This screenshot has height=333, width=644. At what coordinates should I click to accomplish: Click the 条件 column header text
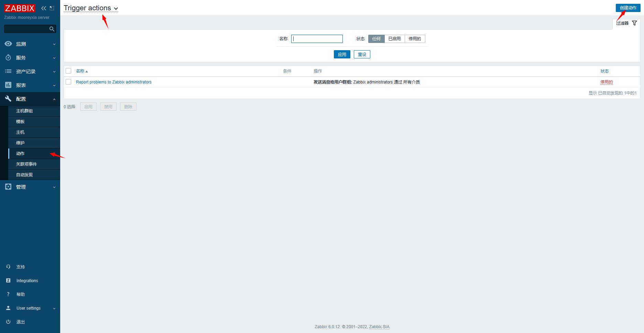(287, 71)
